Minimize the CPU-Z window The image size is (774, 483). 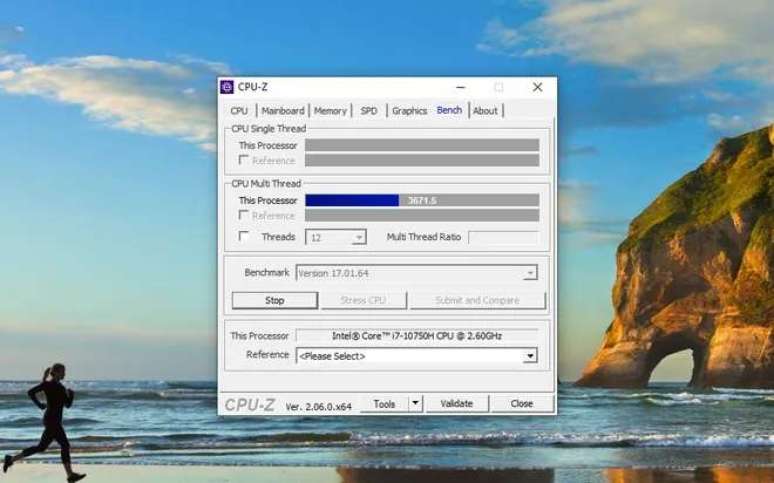(461, 87)
